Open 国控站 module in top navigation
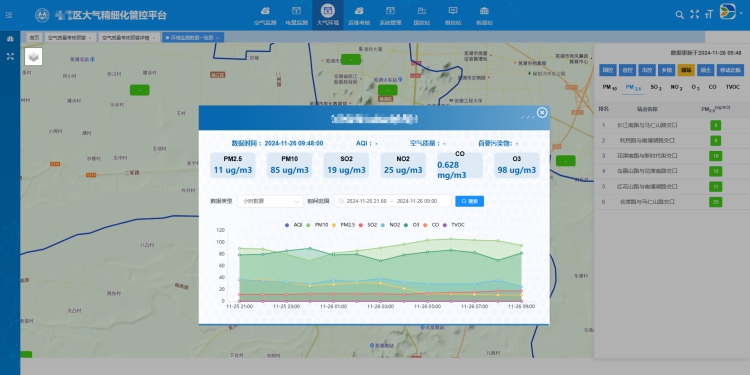The image size is (750, 375). 421,16
